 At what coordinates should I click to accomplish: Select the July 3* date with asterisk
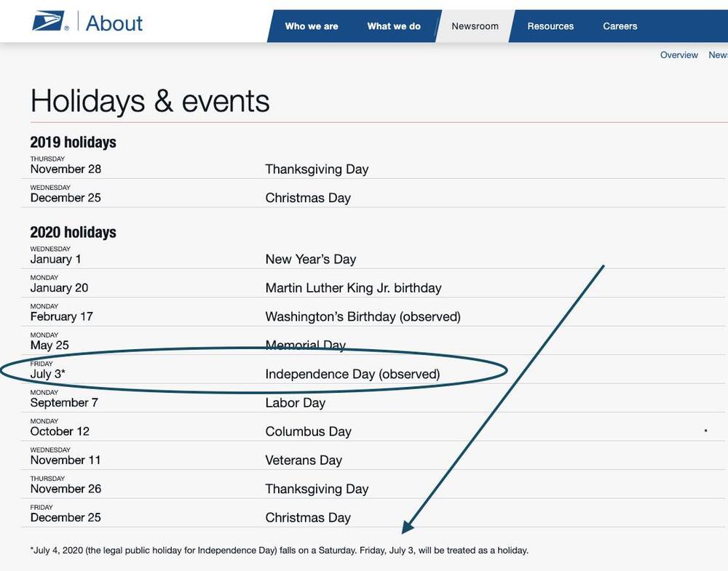click(48, 374)
